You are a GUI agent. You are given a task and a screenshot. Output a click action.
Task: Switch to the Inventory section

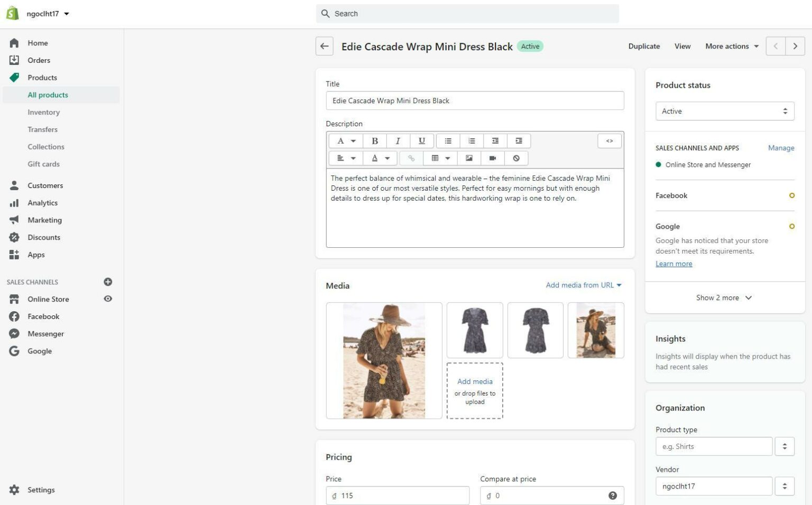click(x=44, y=112)
